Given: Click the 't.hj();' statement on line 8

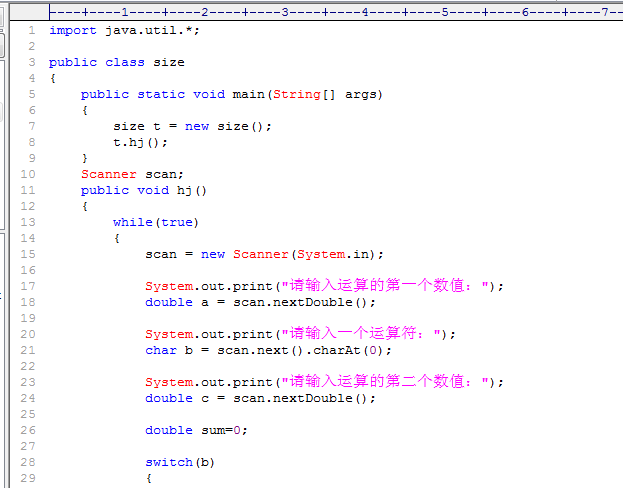Looking at the screenshot, I should point(141,142).
